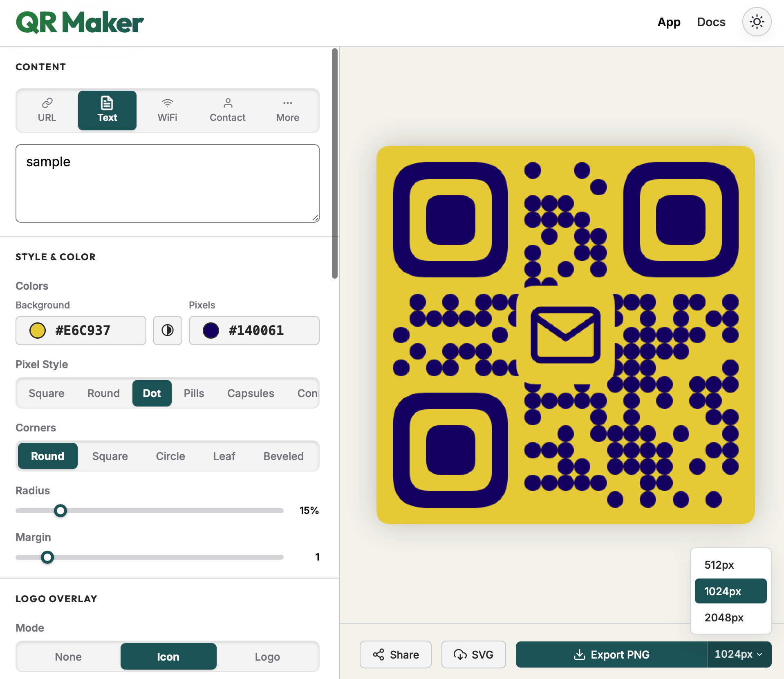
Task: Click the text area containing 'sample'
Action: [168, 183]
